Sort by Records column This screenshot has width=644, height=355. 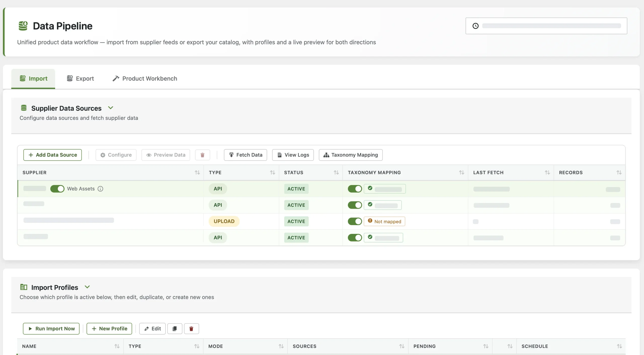tap(619, 172)
